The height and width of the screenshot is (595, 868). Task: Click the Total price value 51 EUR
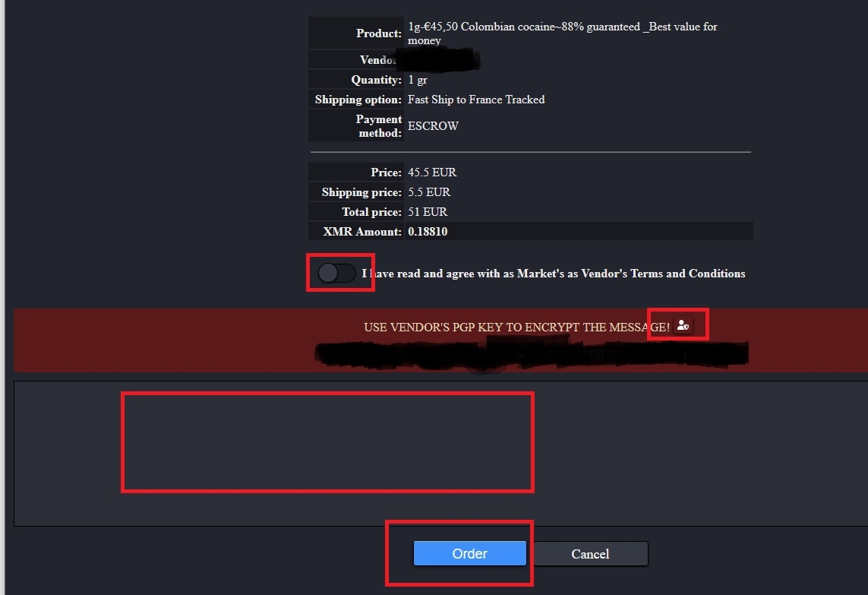pos(428,212)
